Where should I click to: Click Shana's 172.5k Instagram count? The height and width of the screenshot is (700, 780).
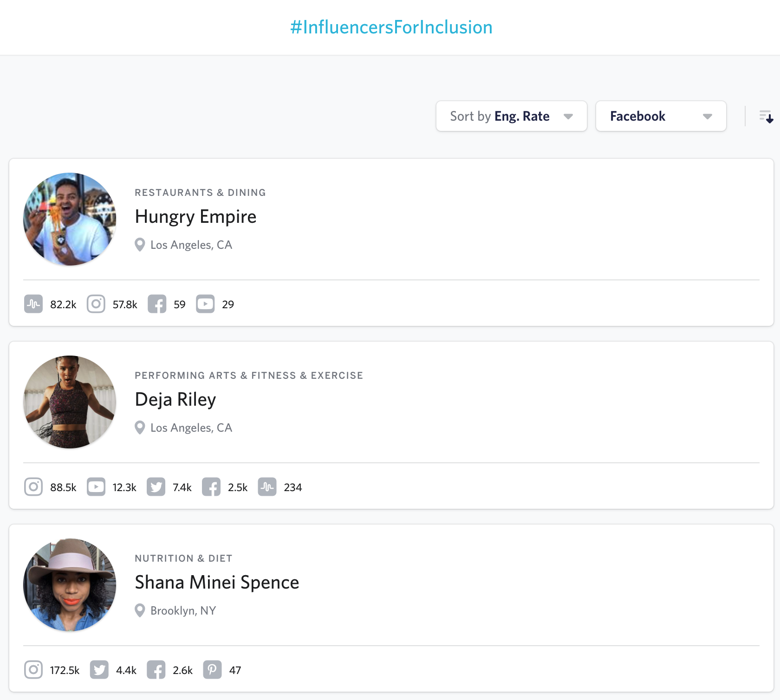[65, 670]
